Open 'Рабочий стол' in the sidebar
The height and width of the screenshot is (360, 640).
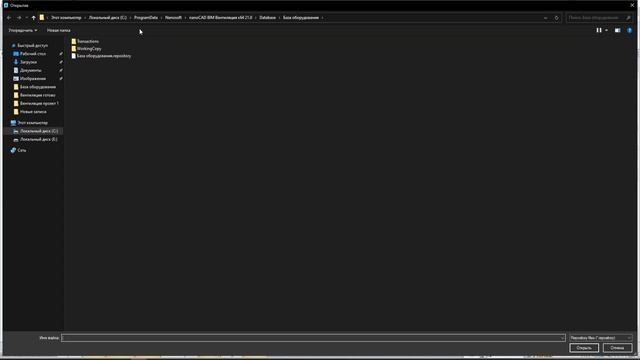33,54
